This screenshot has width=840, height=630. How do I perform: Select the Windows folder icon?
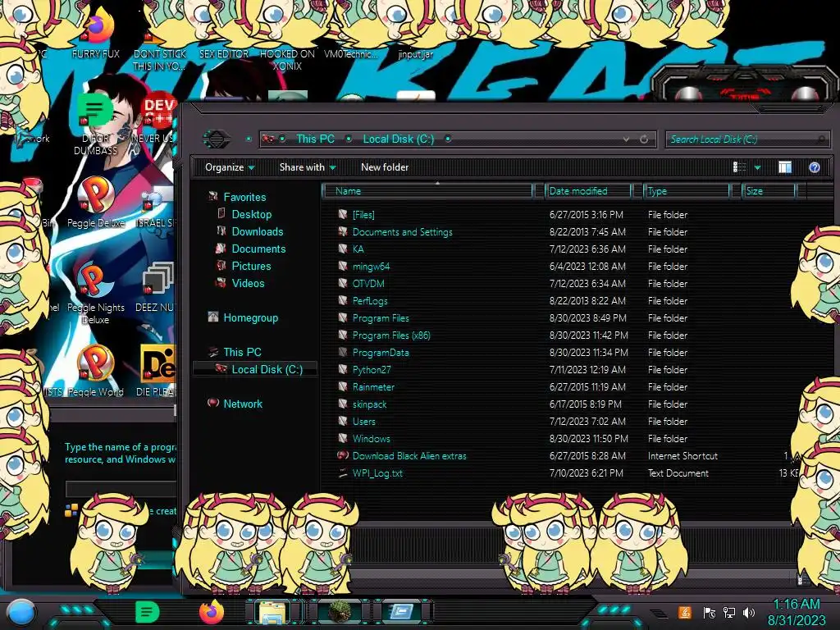(x=343, y=438)
